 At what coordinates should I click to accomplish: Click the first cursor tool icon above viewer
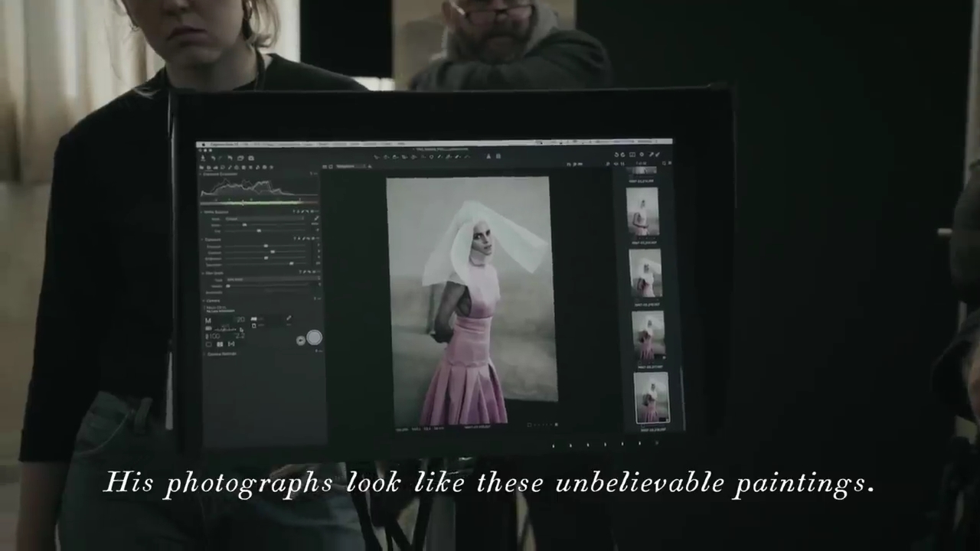click(x=377, y=157)
